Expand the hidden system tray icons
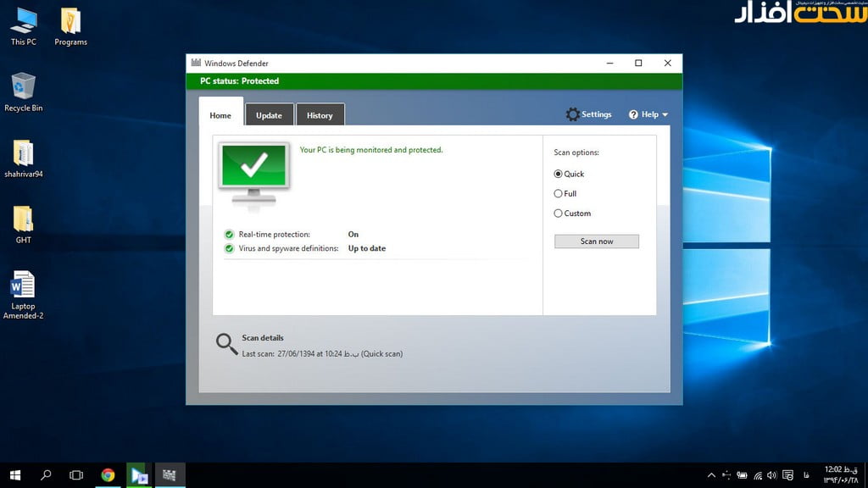 [x=711, y=475]
